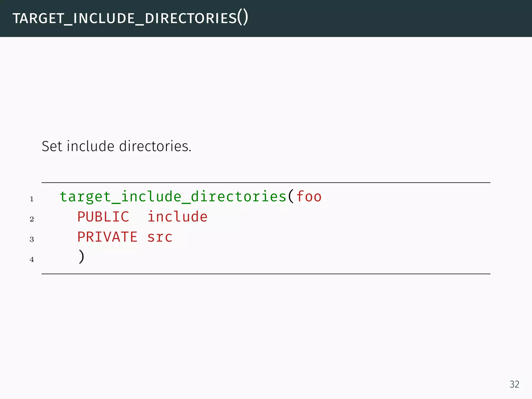Click code line number 4
Image resolution: width=532 pixels, height=399 pixels.
tap(32, 260)
